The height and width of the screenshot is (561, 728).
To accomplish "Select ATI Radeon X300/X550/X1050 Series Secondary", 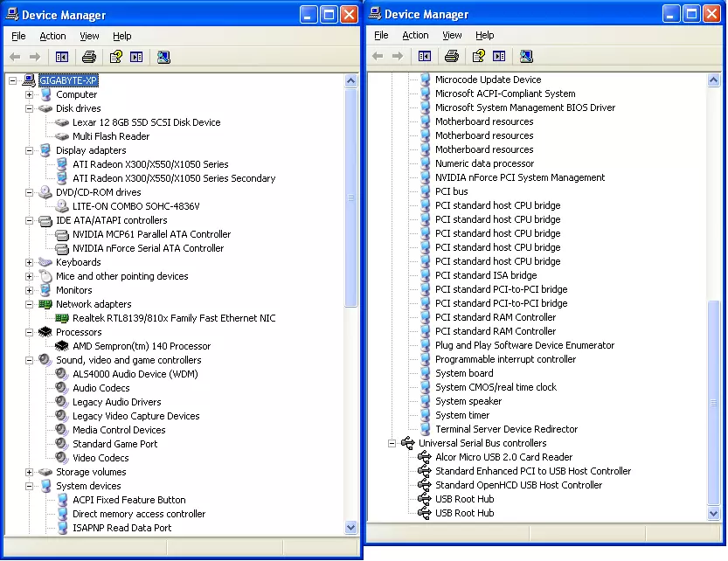I will (174, 178).
